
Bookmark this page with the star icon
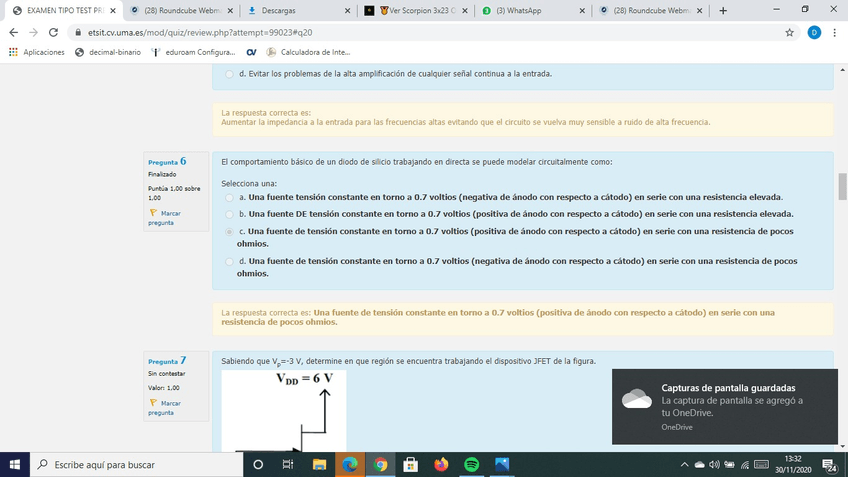[x=790, y=32]
